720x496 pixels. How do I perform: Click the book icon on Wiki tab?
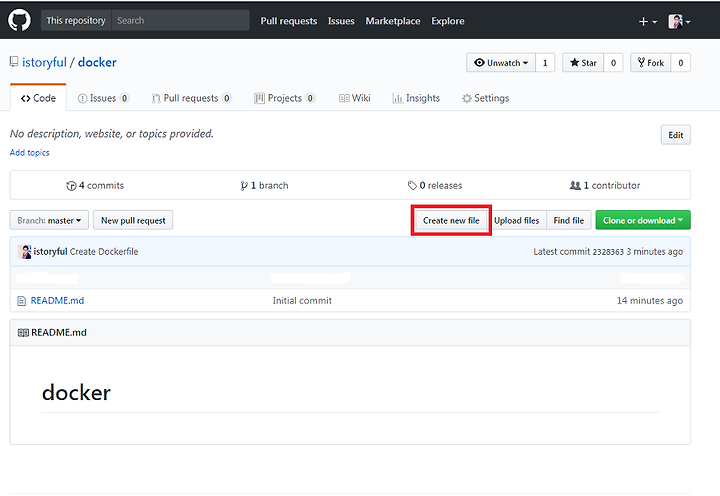tap(344, 98)
